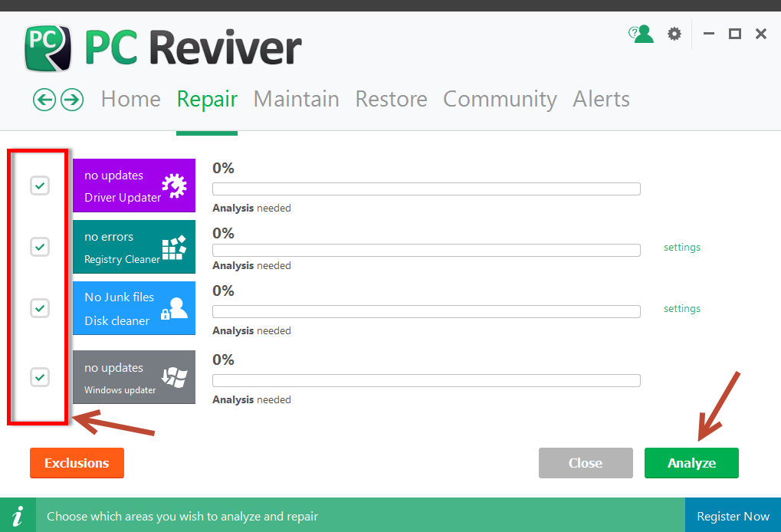Open the help and support user icon
Image resolution: width=781 pixels, height=532 pixels.
click(x=641, y=34)
